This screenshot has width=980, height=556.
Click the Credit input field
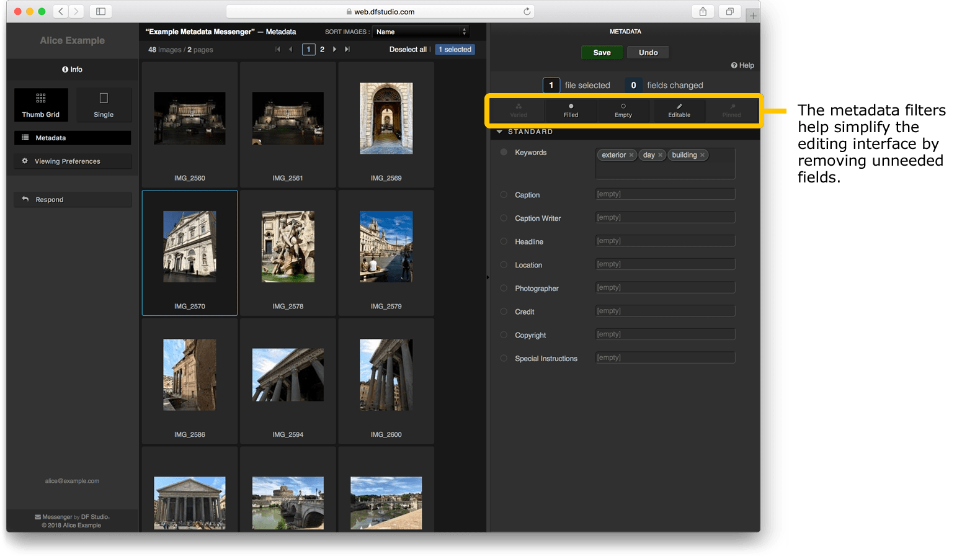[x=666, y=311]
